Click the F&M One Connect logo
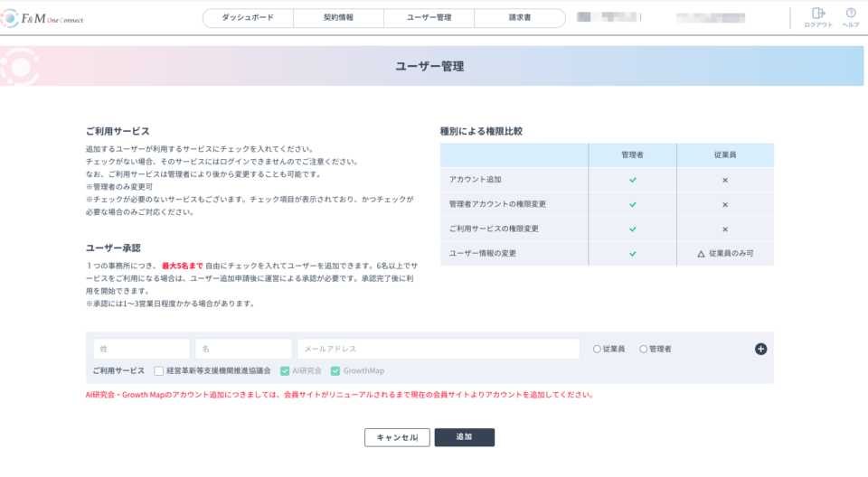 coord(43,18)
